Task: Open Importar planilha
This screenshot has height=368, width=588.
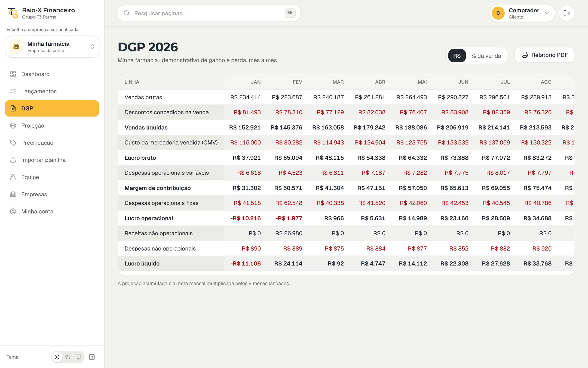Action: tap(52, 160)
